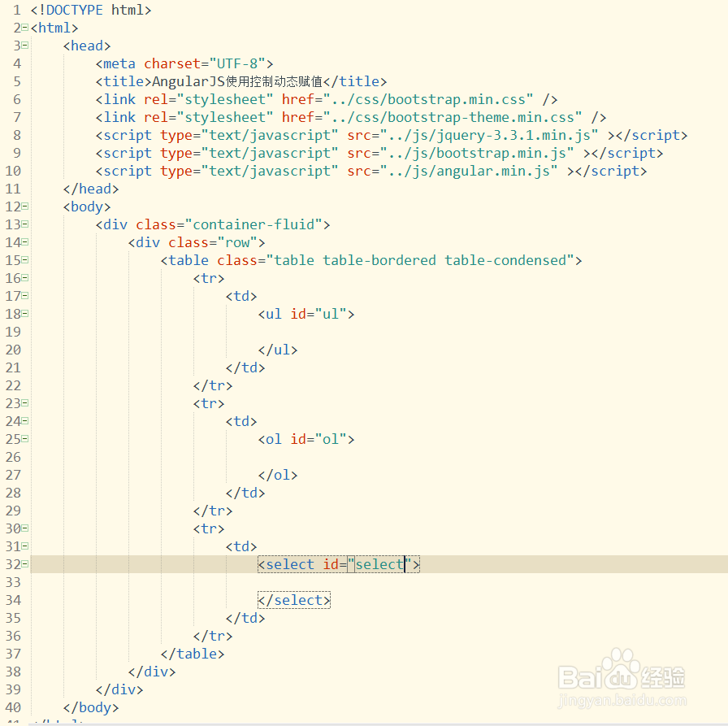Click table-condensed in the table class

[505, 260]
